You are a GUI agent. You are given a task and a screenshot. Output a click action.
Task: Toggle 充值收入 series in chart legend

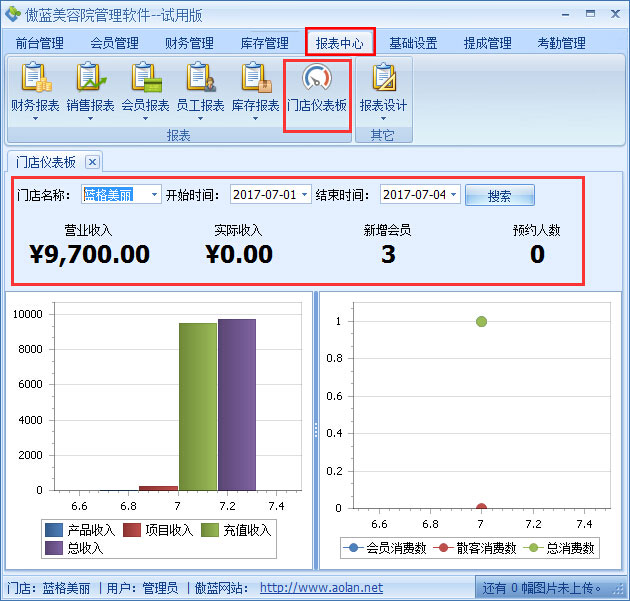(236, 530)
